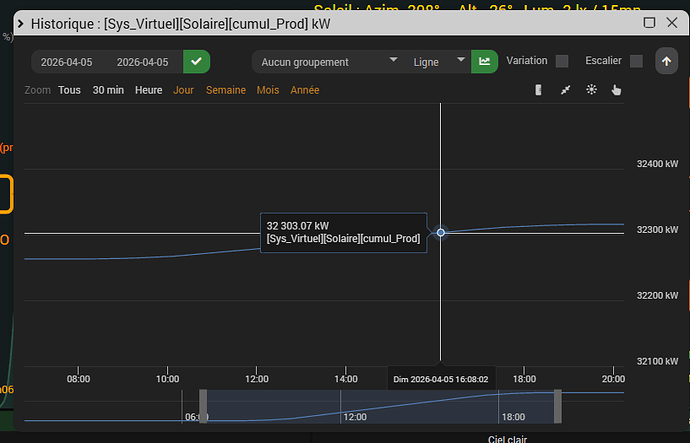Apply grouping with the green chart icon
The width and height of the screenshot is (690, 443).
point(484,62)
